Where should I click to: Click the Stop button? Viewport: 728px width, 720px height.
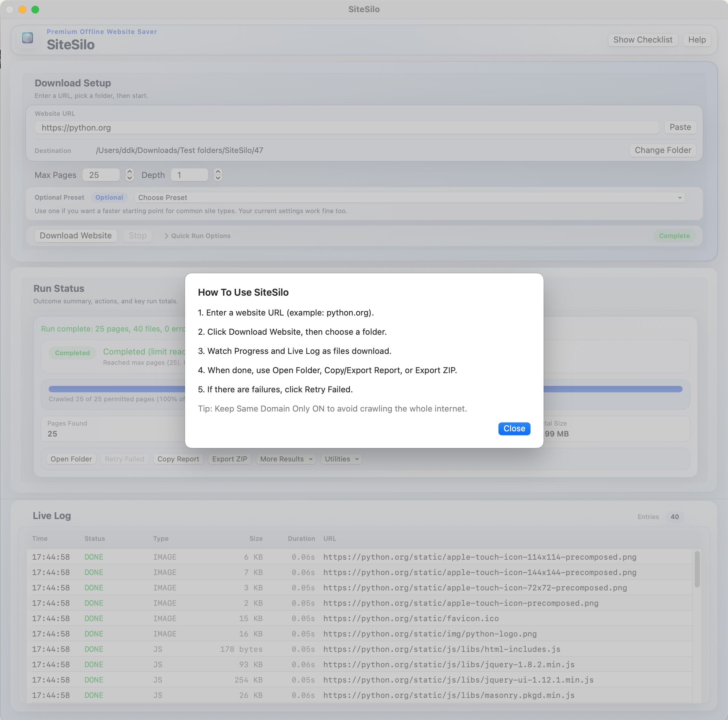(x=138, y=236)
